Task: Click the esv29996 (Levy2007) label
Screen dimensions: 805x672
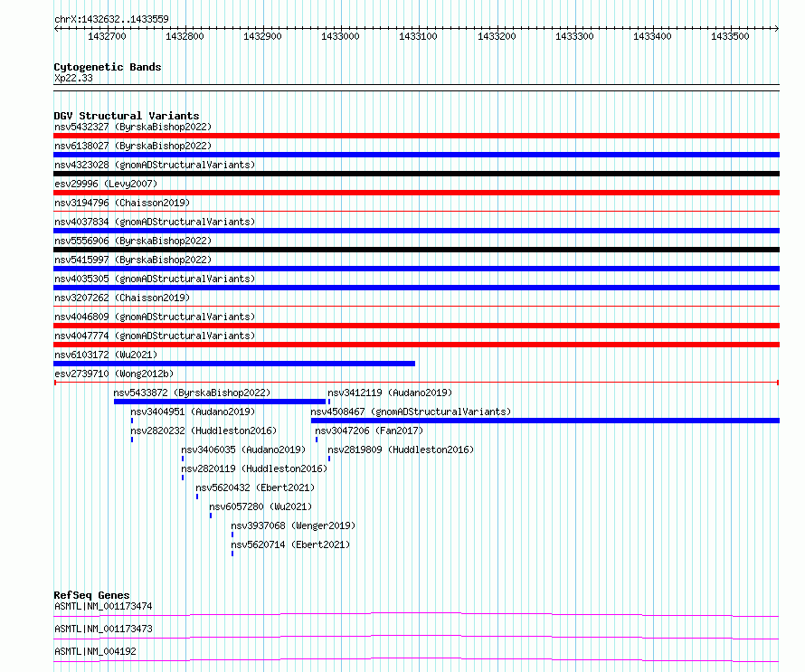Action: click(x=106, y=184)
